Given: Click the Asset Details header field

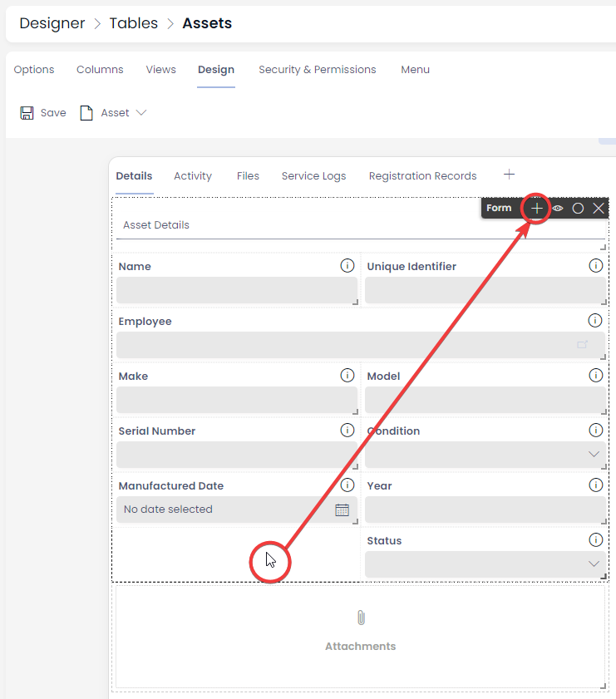Looking at the screenshot, I should [362, 225].
